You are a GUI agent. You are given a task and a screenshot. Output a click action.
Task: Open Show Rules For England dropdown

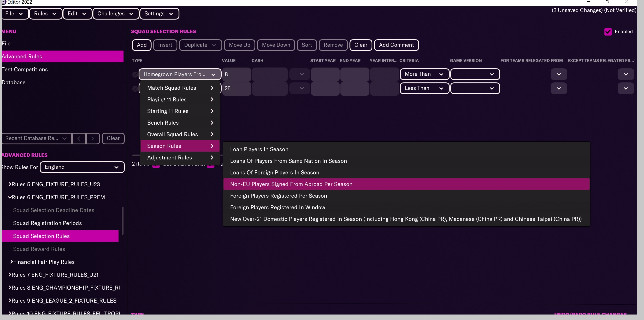[82, 167]
